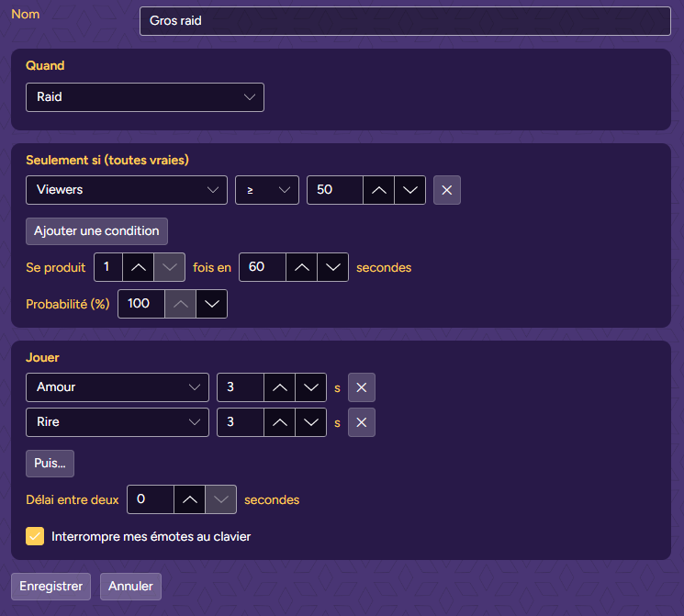Open the Amour emote dropdown
This screenshot has width=684, height=616.
coord(118,387)
